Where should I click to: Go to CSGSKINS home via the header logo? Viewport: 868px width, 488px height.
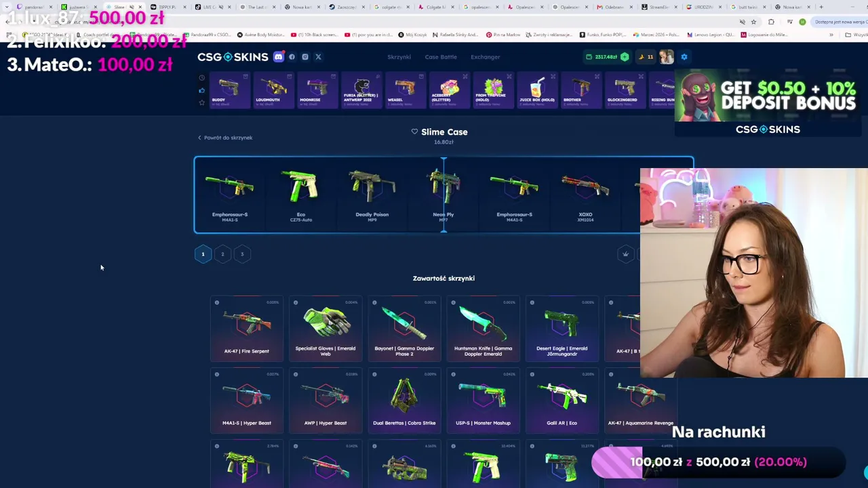pos(233,57)
